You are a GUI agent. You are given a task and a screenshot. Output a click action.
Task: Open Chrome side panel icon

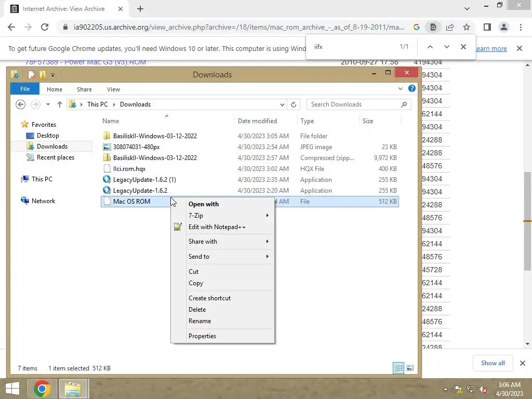[487, 27]
